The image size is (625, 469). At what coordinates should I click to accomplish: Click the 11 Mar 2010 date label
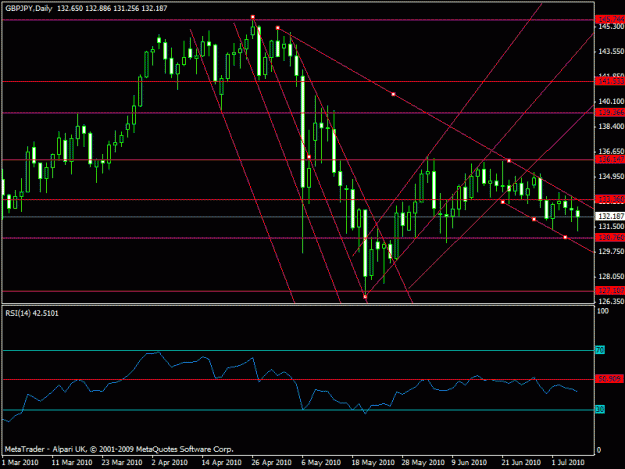click(72, 463)
